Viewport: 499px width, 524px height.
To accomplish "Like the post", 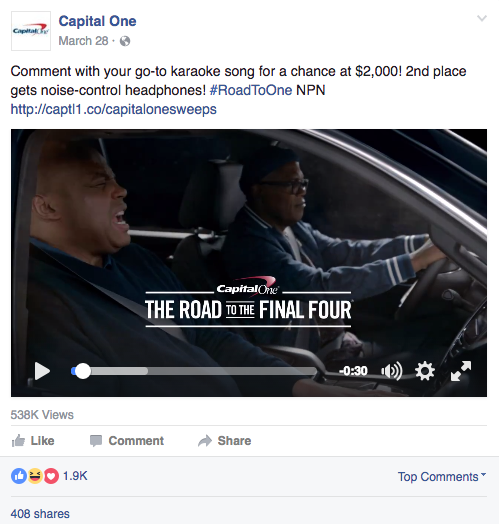I will pyautogui.click(x=33, y=441).
